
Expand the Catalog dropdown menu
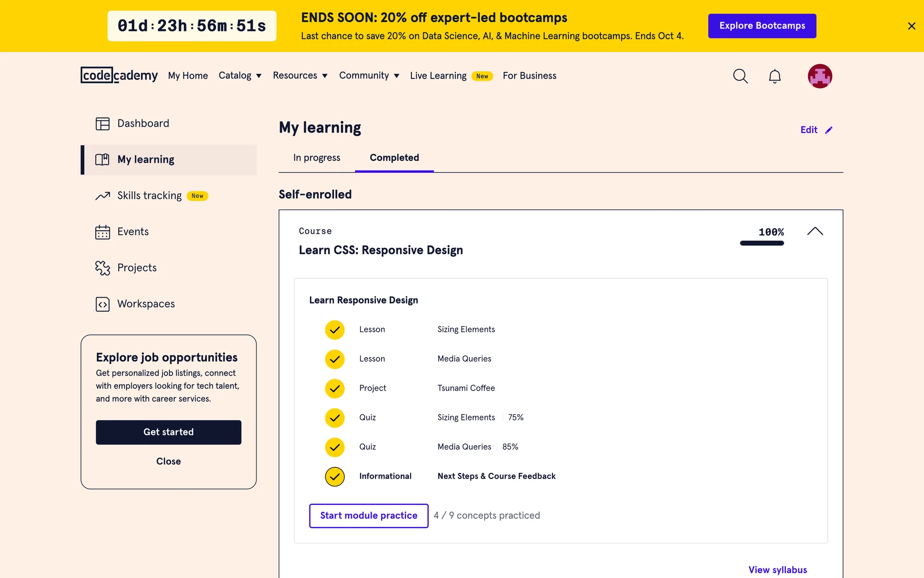pos(240,76)
